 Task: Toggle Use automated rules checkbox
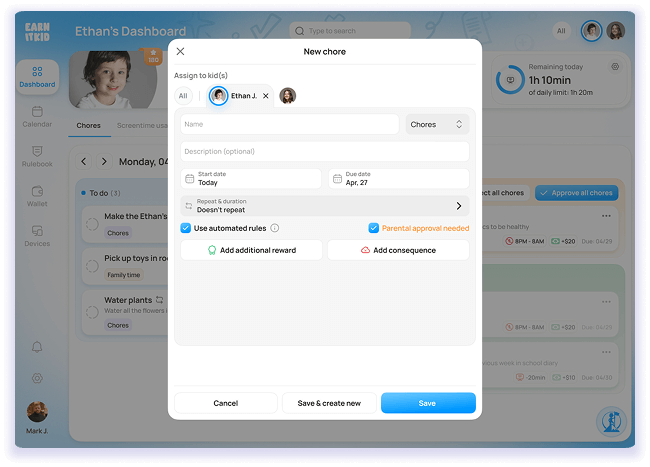(186, 228)
